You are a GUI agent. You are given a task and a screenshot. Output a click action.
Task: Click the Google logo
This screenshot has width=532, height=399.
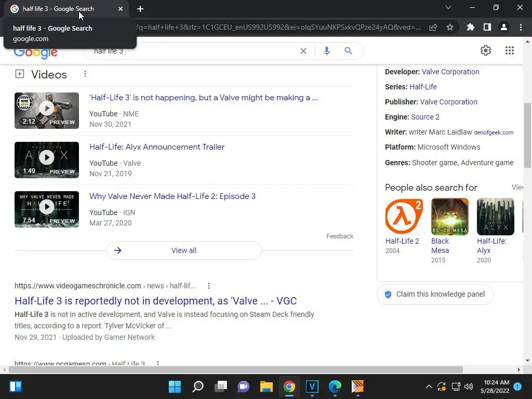coord(36,54)
